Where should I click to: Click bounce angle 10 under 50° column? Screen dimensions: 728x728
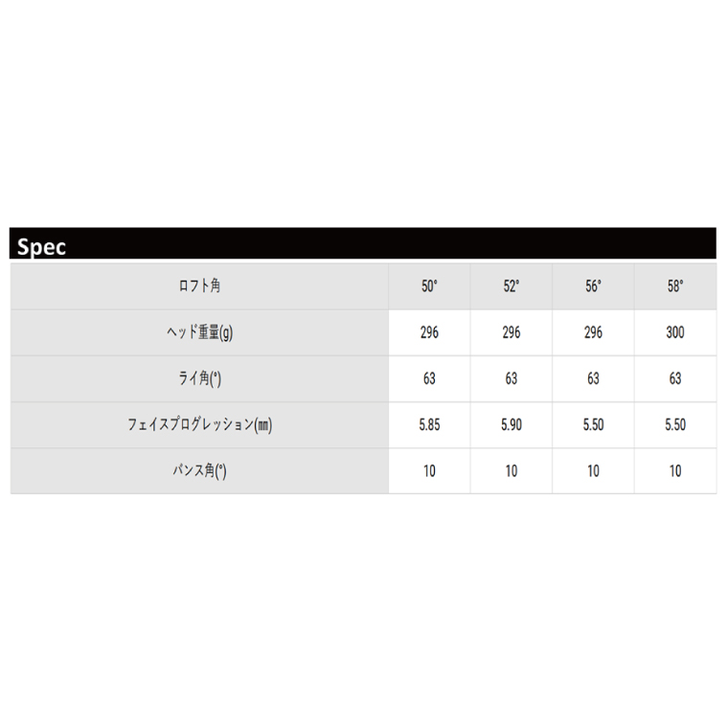click(429, 471)
